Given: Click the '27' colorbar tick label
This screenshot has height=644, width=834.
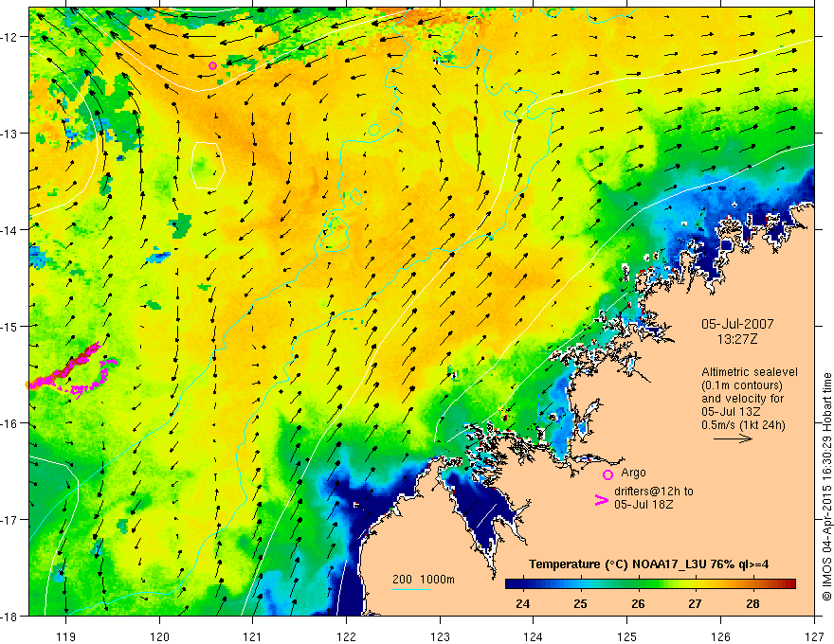Looking at the screenshot, I should [x=695, y=603].
